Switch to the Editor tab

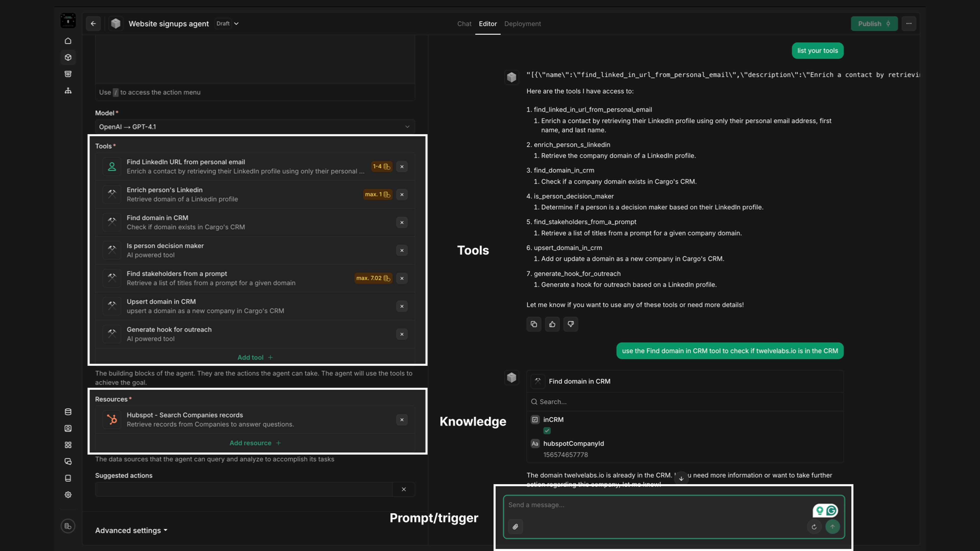pyautogui.click(x=488, y=23)
